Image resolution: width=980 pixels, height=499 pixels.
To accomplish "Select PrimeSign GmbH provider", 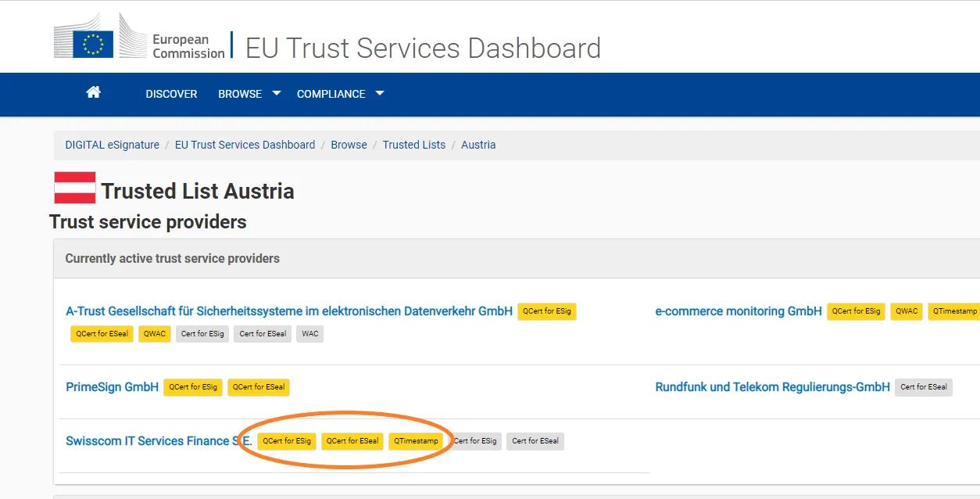I will click(112, 387).
